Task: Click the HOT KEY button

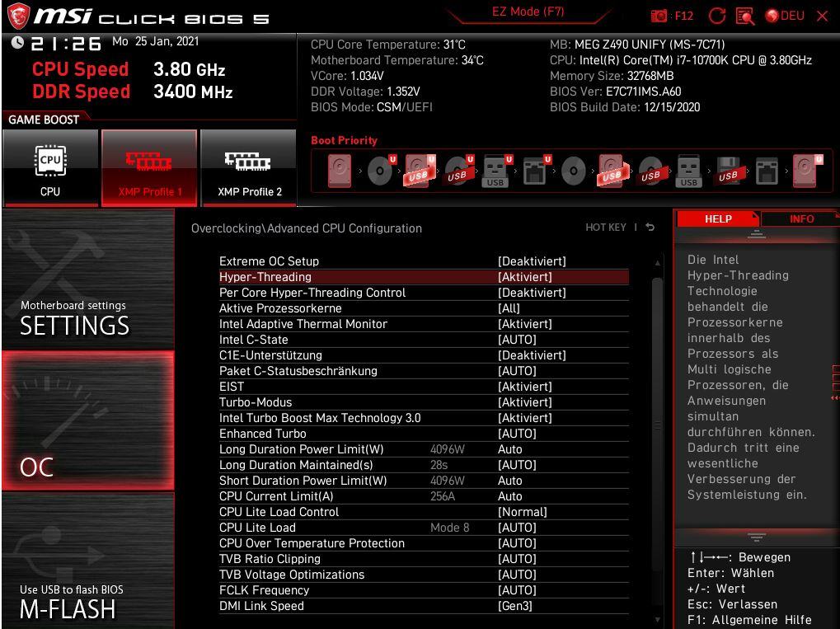Action: [x=605, y=228]
